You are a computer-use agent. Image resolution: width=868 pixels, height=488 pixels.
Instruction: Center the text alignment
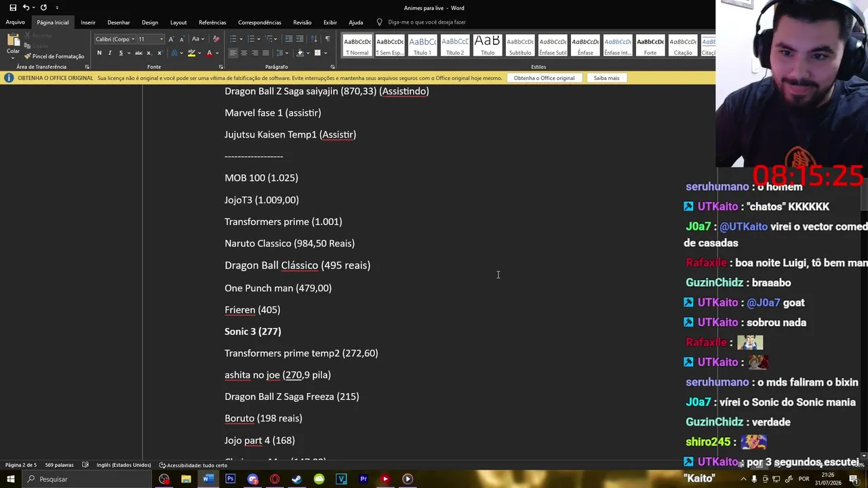point(243,53)
